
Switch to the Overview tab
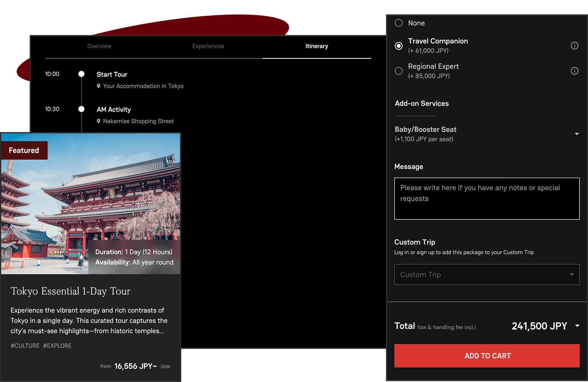click(99, 46)
